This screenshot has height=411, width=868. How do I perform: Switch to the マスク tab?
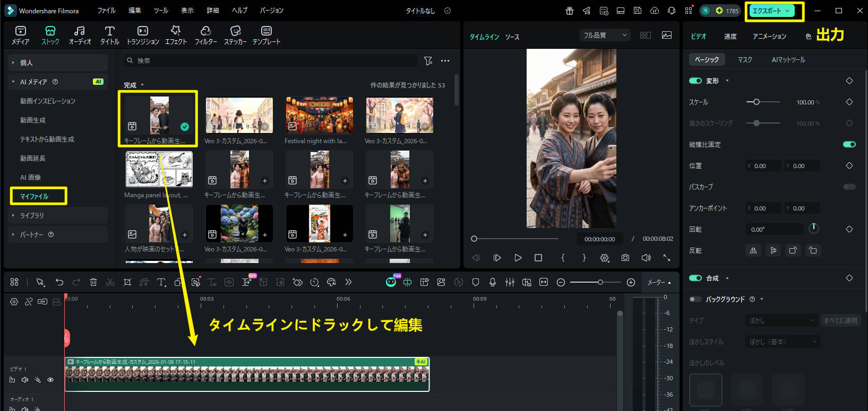click(x=745, y=59)
